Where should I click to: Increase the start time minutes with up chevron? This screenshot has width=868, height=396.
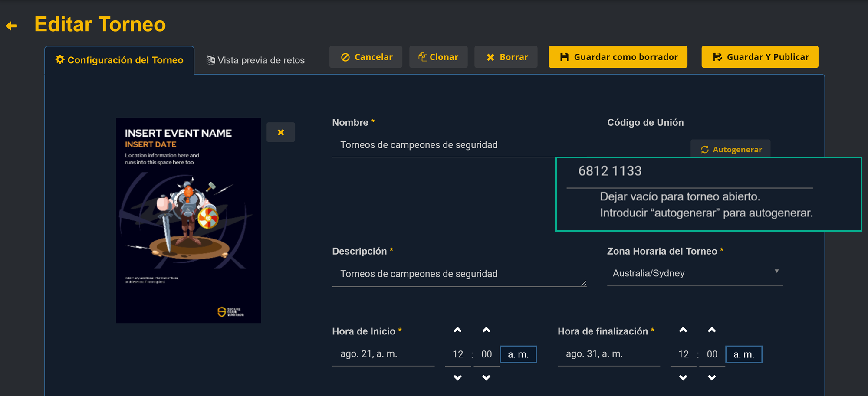click(x=486, y=330)
